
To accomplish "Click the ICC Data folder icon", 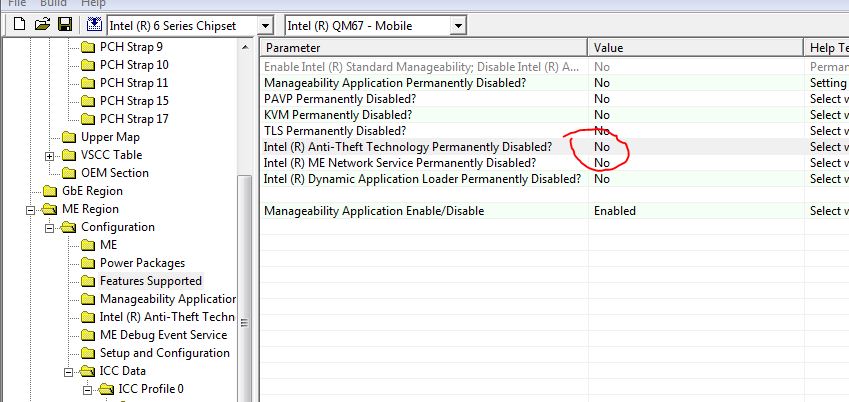I will pos(88,371).
